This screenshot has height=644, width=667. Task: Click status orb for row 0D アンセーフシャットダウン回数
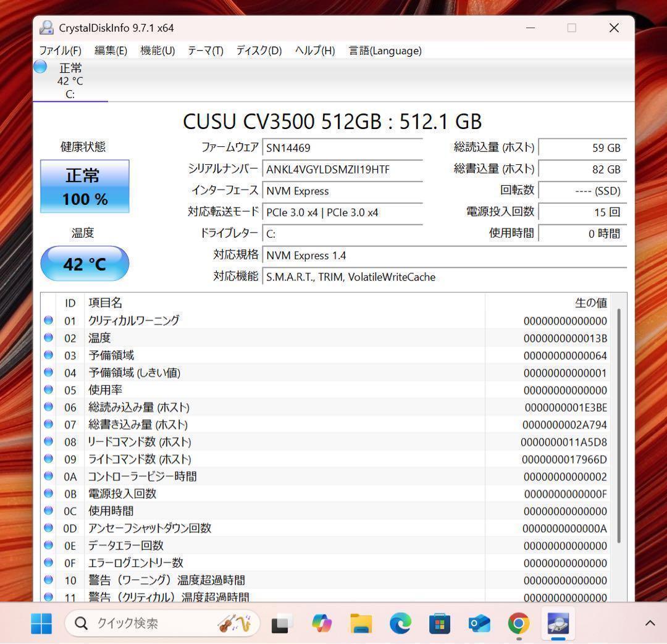(49, 528)
